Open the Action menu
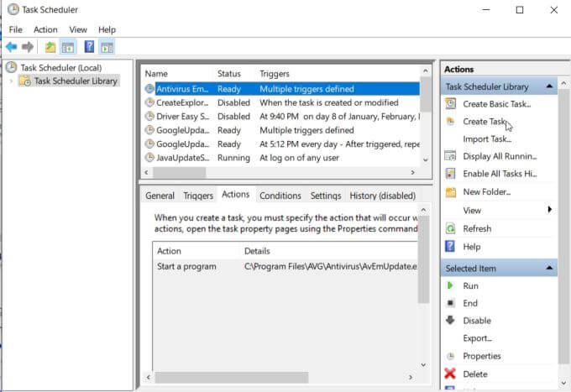571x392 pixels. point(45,29)
